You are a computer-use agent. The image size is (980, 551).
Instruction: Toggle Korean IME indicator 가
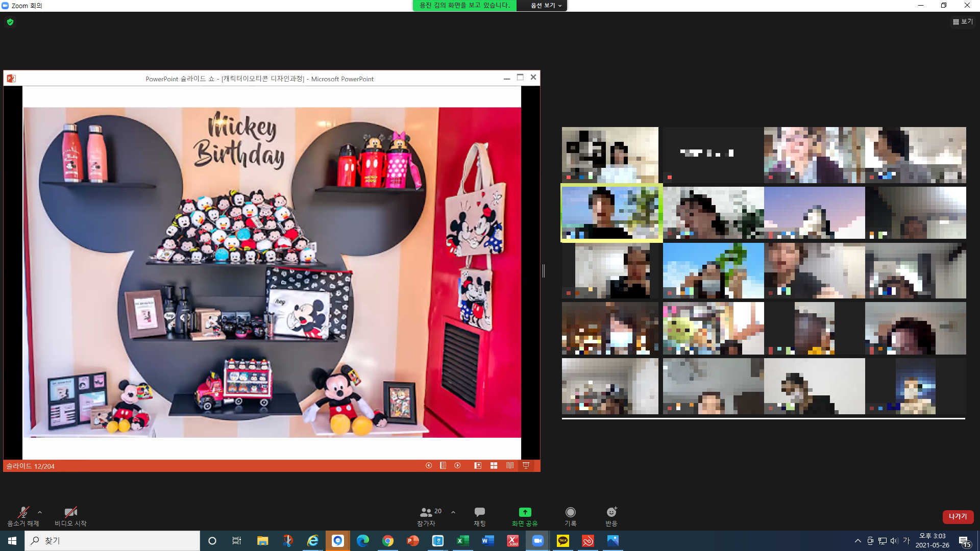pos(906,541)
